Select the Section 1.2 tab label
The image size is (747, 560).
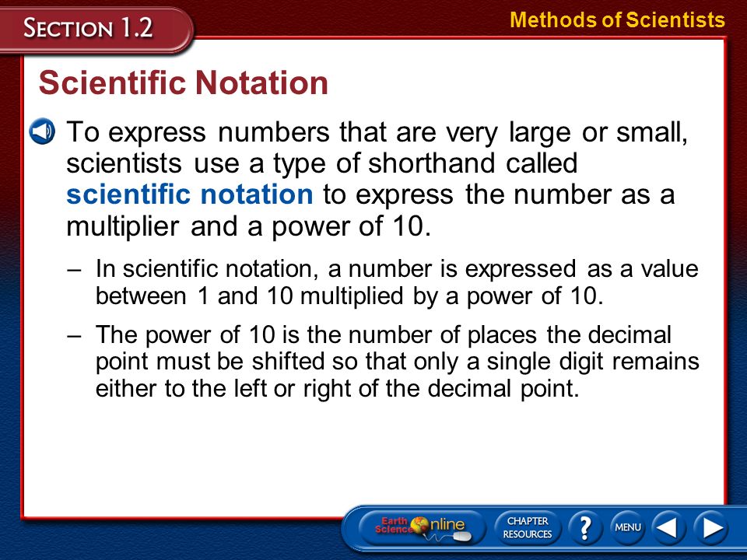pyautogui.click(x=88, y=28)
